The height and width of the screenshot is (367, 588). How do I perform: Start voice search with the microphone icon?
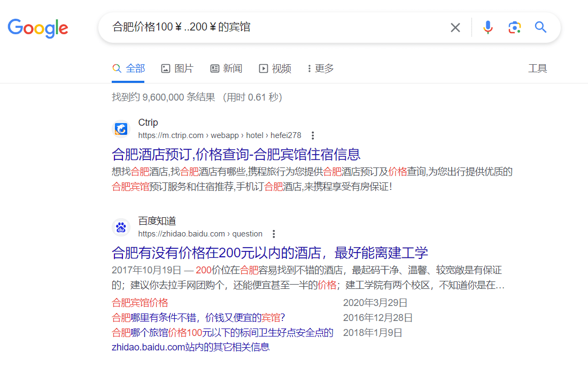pos(488,27)
